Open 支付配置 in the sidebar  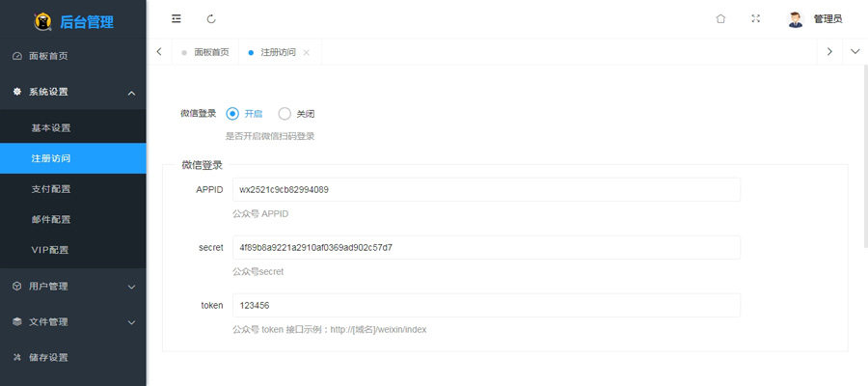pyautogui.click(x=51, y=189)
